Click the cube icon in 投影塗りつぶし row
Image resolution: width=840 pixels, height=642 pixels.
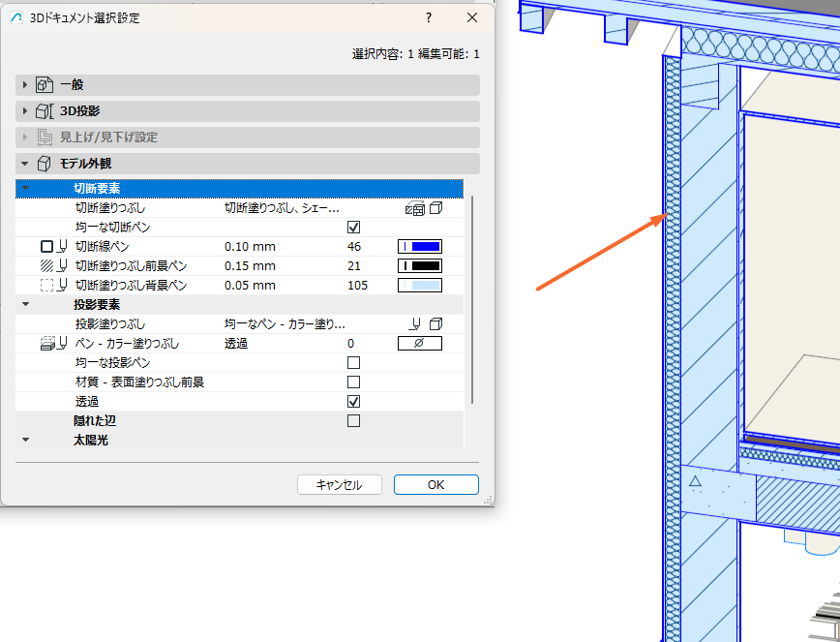(436, 323)
